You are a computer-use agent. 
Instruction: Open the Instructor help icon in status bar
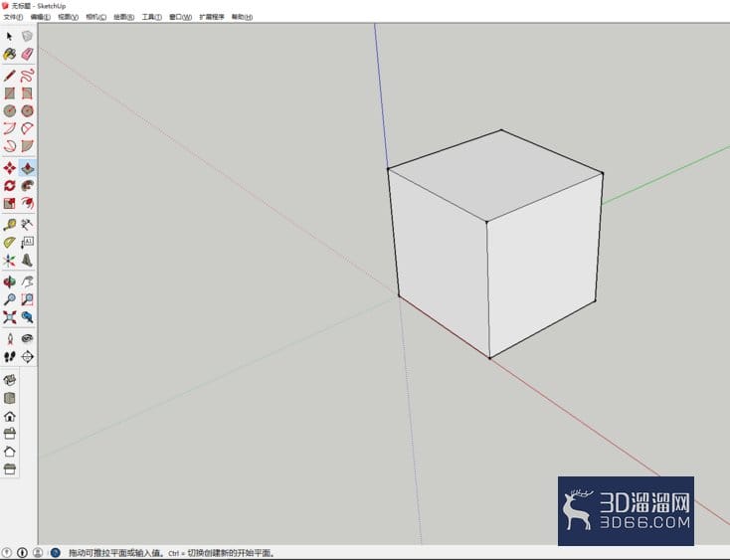(x=56, y=553)
